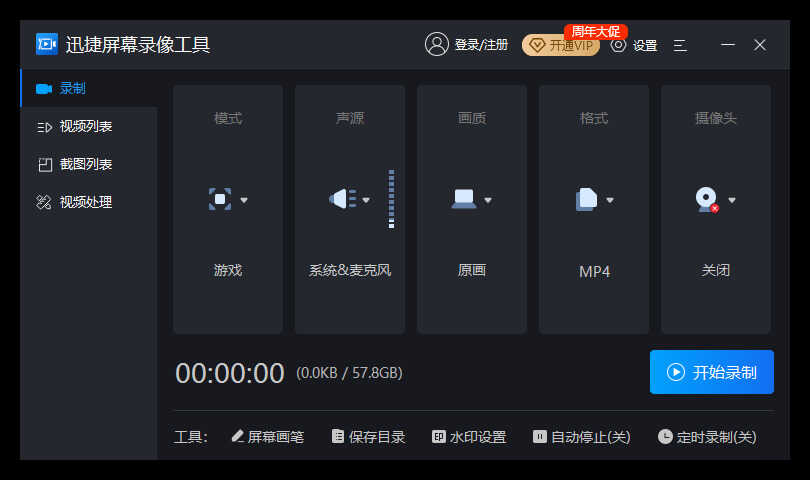The image size is (810, 480).
Task: Click the 游戏 mode label
Action: pos(228,270)
